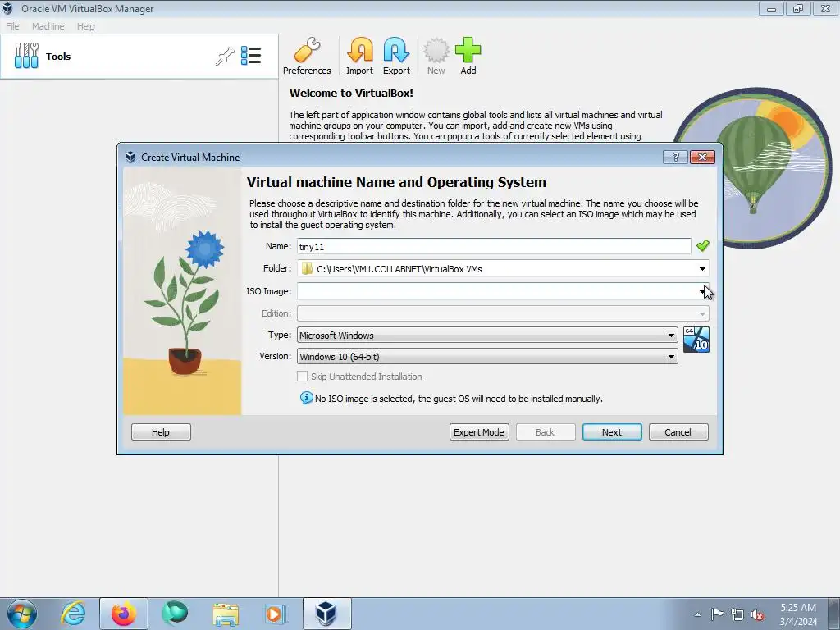The width and height of the screenshot is (840, 630).
Task: Click the Help button in the dialog
Action: tap(161, 431)
